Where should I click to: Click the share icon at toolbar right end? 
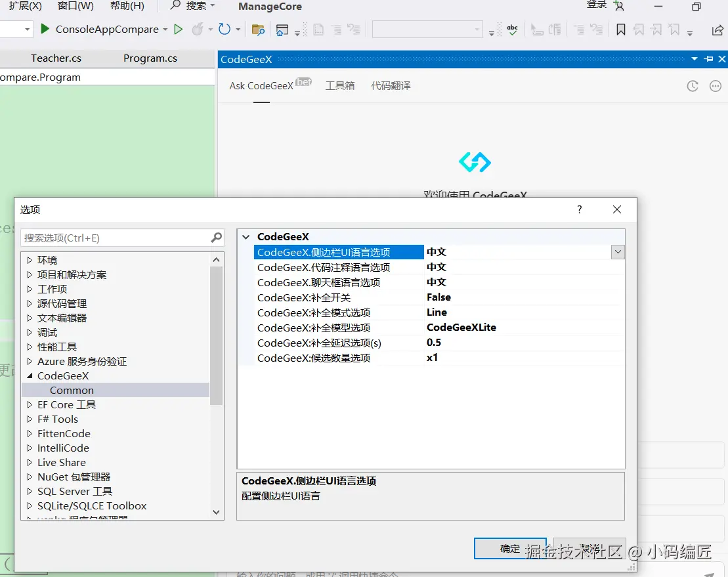point(717,30)
